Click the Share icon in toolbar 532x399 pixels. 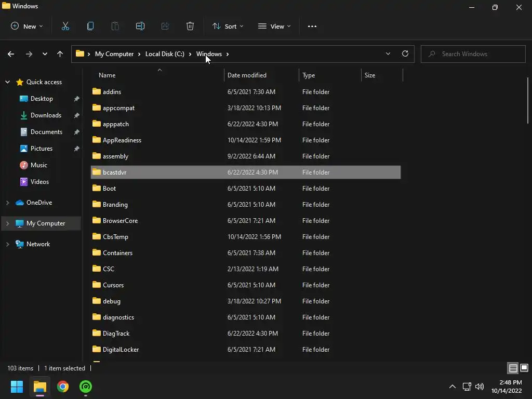coord(165,26)
